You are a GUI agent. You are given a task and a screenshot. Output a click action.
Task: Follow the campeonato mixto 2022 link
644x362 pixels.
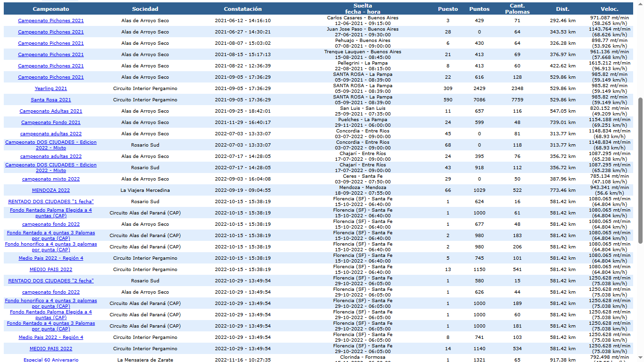(51, 179)
